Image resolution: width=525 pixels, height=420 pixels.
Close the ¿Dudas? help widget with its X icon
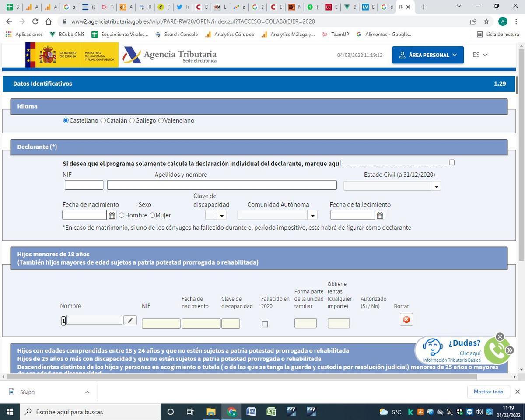coord(499,337)
